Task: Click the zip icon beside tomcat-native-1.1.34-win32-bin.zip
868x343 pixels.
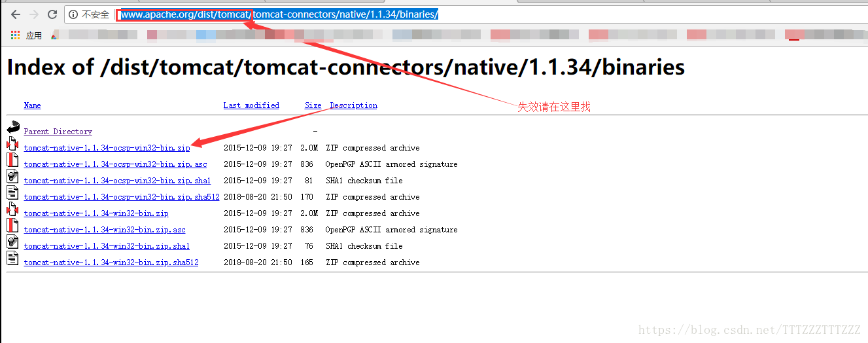Action: (x=12, y=209)
